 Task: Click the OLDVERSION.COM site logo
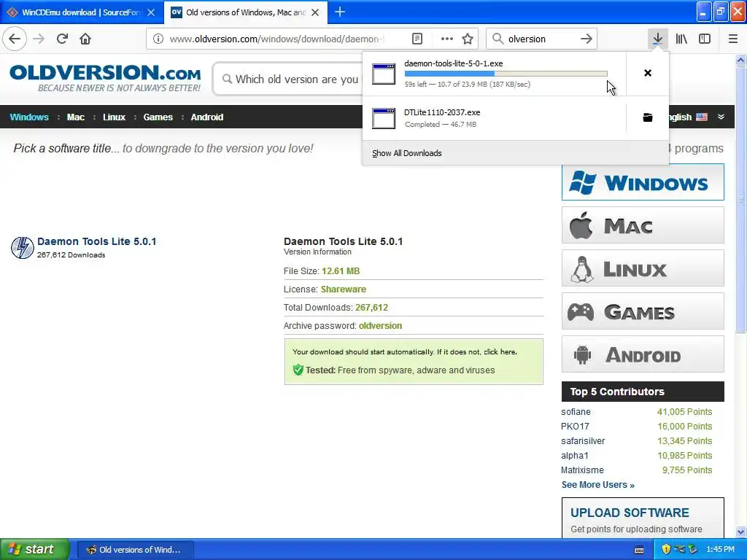click(x=105, y=78)
